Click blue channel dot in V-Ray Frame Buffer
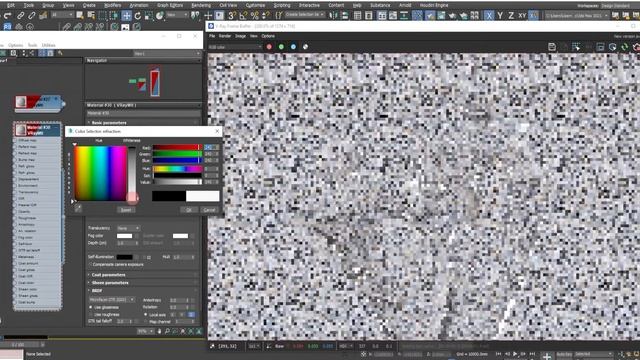The image size is (640, 360). click(293, 47)
